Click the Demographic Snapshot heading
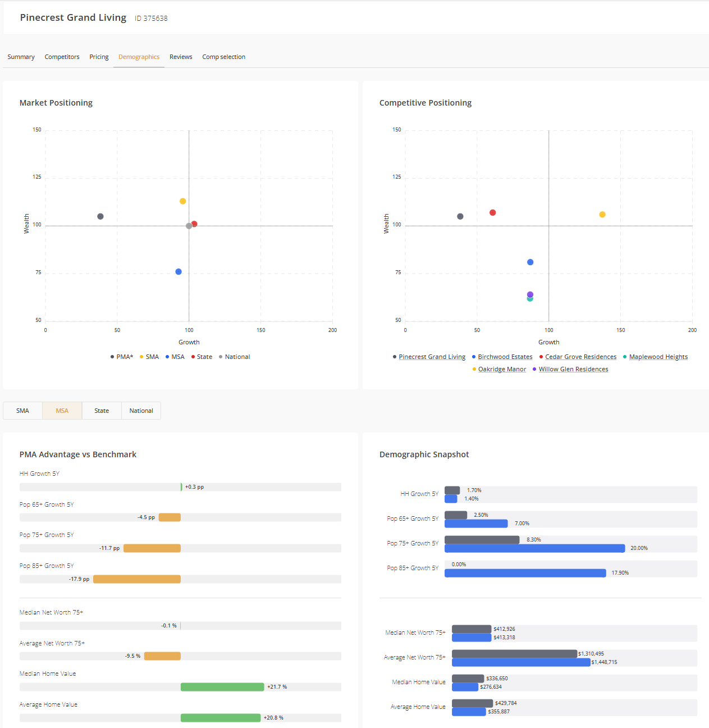Image resolution: width=709 pixels, height=728 pixels. pyautogui.click(x=424, y=454)
